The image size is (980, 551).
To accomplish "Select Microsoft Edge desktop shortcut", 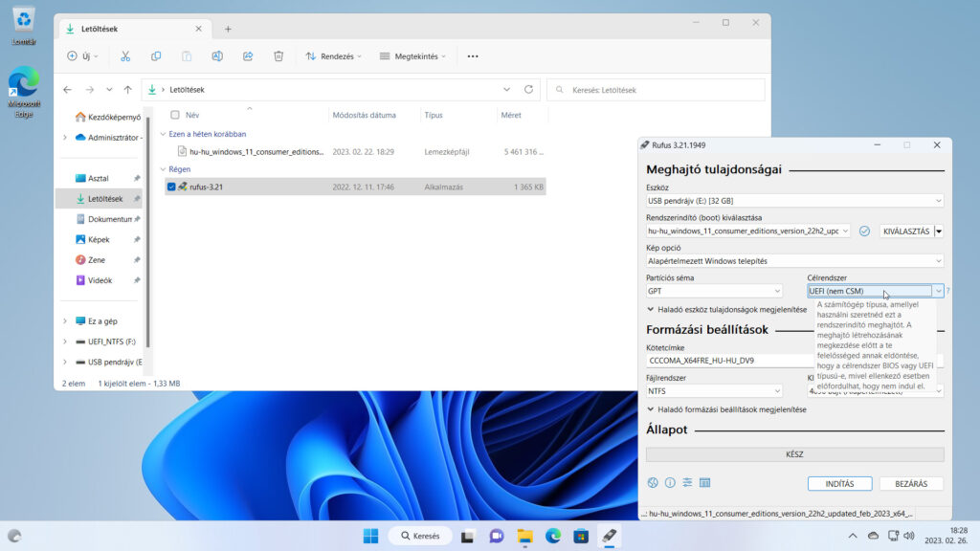I will click(24, 92).
